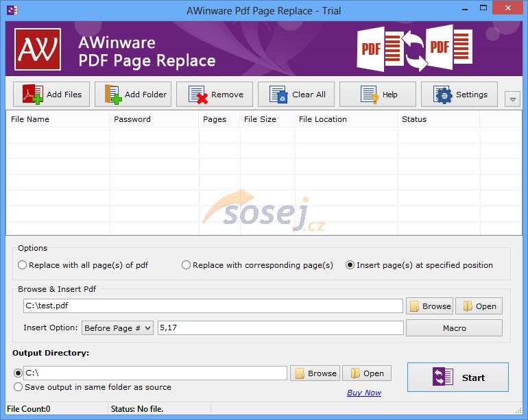Click the Clear All toolbar button
This screenshot has width=528, height=420.
pyautogui.click(x=296, y=95)
